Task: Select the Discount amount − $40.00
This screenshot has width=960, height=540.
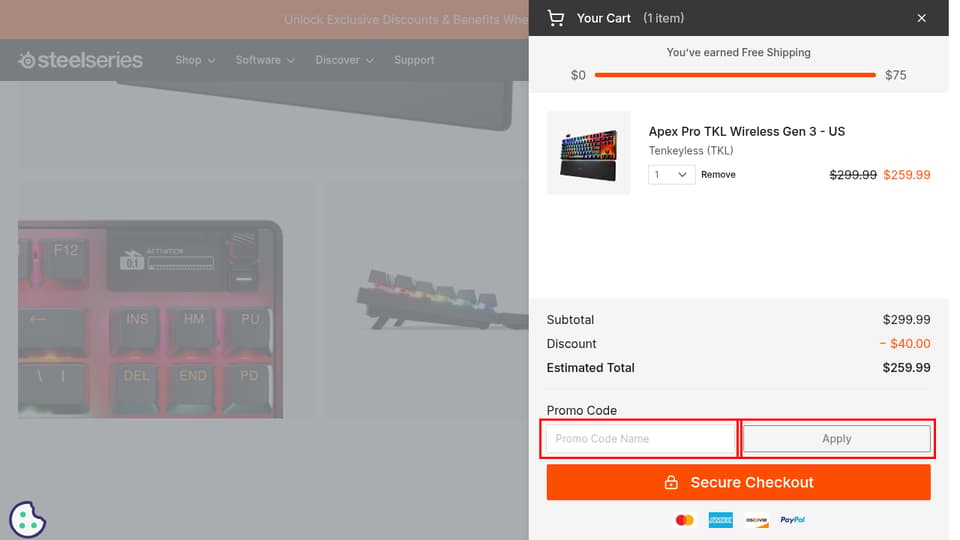Action: [905, 343]
